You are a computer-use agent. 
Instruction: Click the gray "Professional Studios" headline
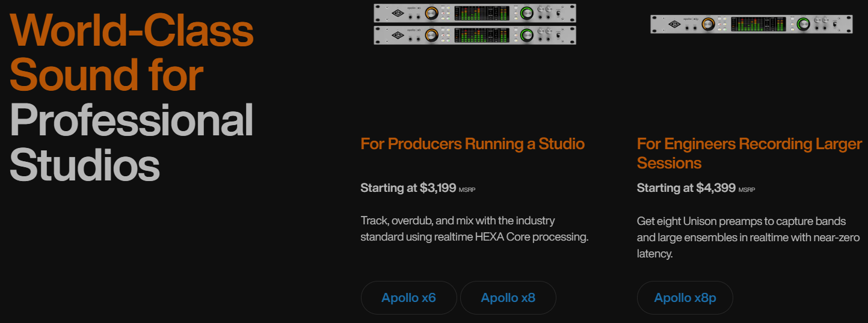132,143
